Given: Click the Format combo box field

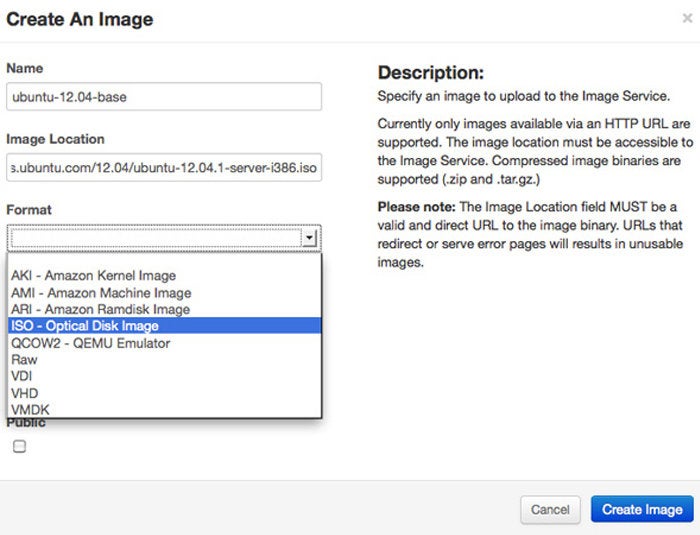Looking at the screenshot, I should coord(164,238).
